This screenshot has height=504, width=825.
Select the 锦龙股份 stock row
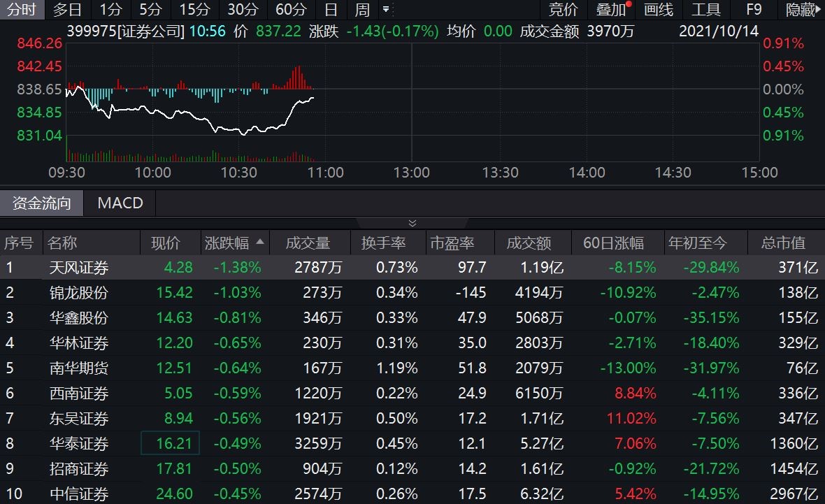point(412,292)
